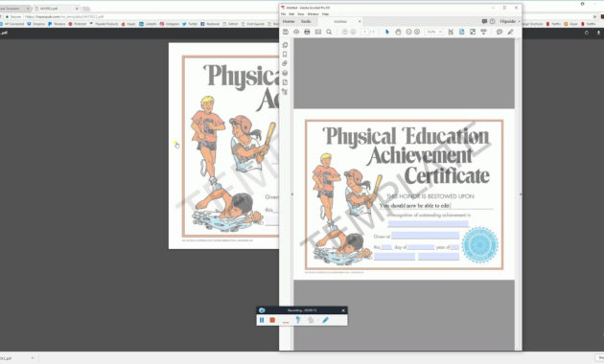Collapse the left navigation pane arrow in Acrobat
Screen dimensions: 604x364
coord(292,194)
